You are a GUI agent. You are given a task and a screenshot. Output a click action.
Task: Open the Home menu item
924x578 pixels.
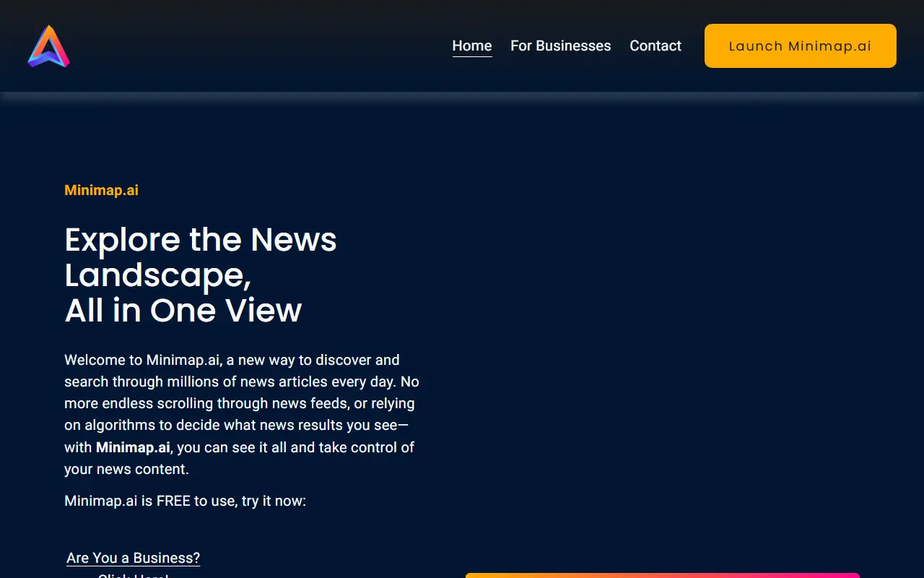[x=472, y=46]
